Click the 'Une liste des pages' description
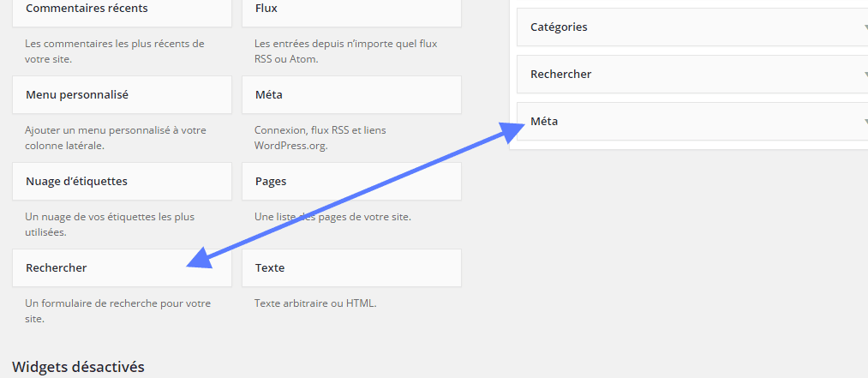Image resolution: width=868 pixels, height=378 pixels. point(332,217)
